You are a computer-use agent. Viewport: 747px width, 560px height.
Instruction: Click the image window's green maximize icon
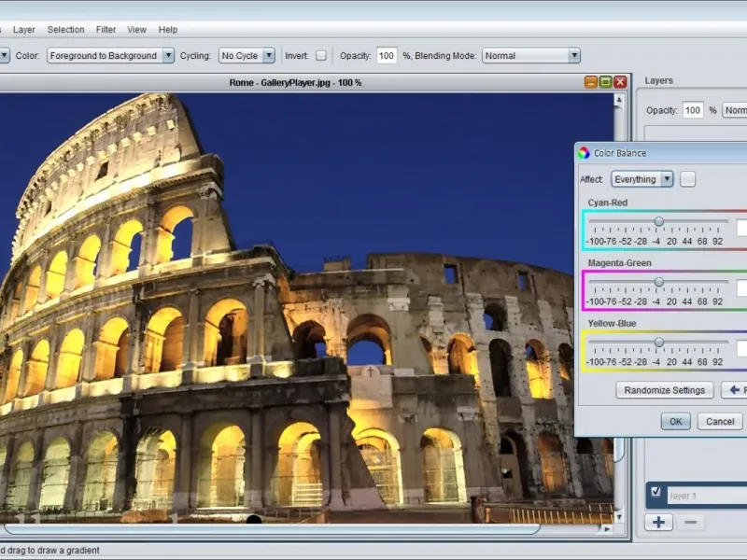[605, 82]
